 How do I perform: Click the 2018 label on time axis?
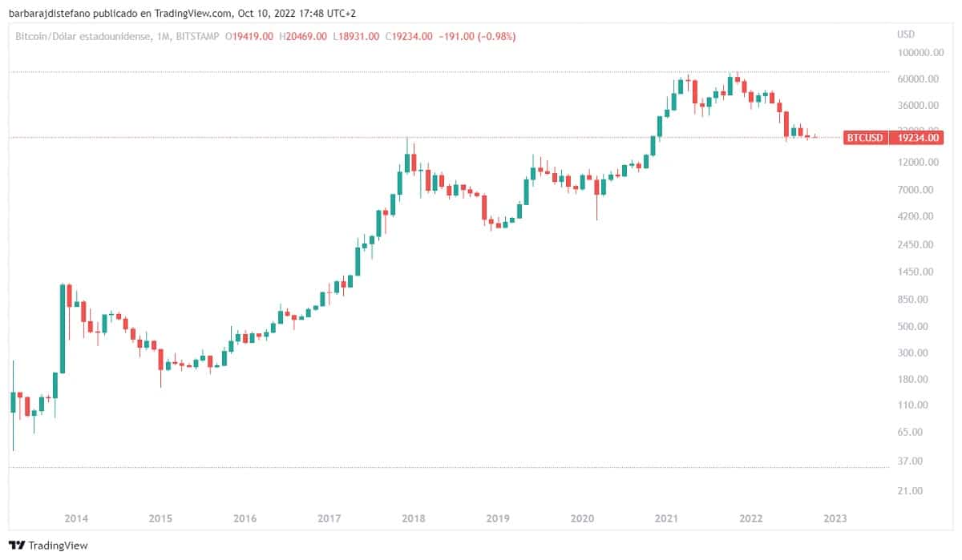(x=414, y=518)
